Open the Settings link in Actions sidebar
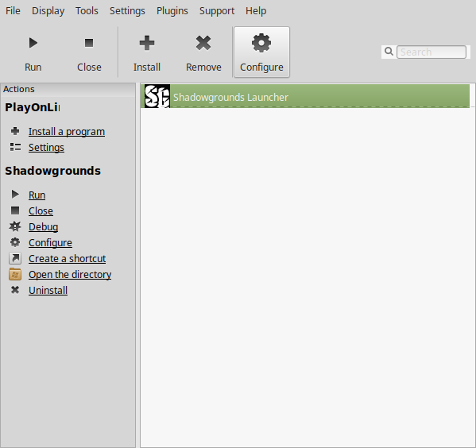The height and width of the screenshot is (448, 476). pos(46,148)
